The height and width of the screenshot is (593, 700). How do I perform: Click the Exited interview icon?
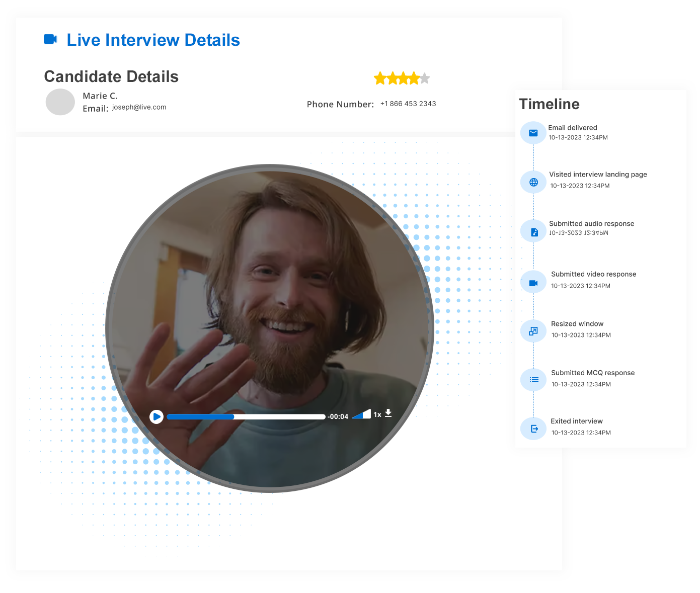[x=533, y=429]
